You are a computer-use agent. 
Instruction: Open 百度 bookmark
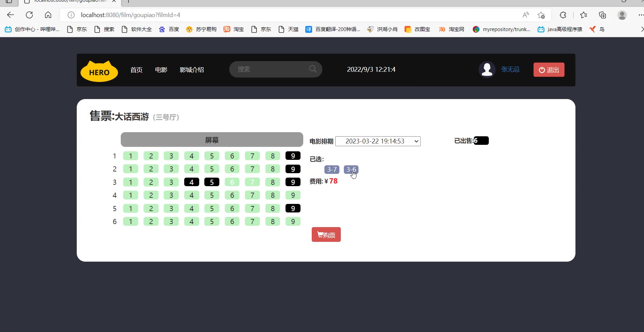coord(169,29)
